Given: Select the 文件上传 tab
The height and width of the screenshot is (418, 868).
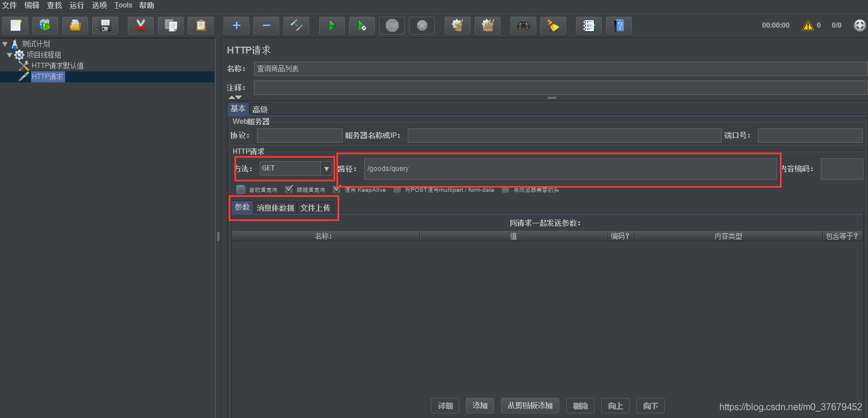Looking at the screenshot, I should 315,207.
